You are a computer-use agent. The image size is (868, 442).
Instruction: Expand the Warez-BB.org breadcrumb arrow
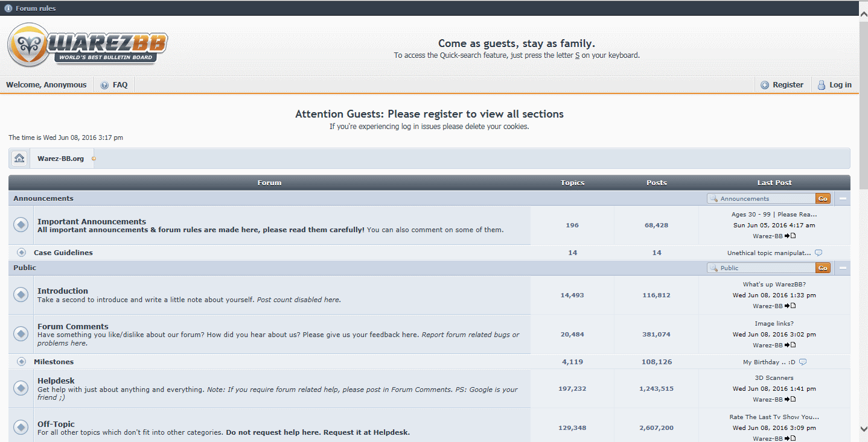click(94, 159)
